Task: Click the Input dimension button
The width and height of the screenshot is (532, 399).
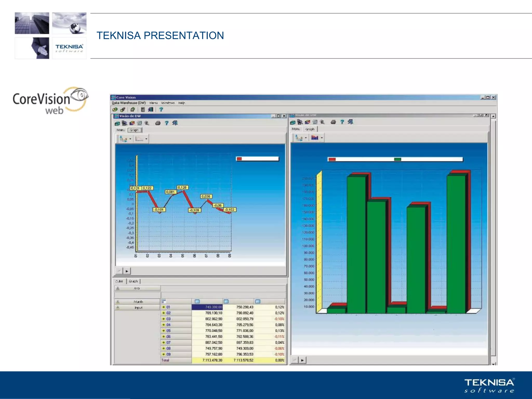Action: point(137,308)
